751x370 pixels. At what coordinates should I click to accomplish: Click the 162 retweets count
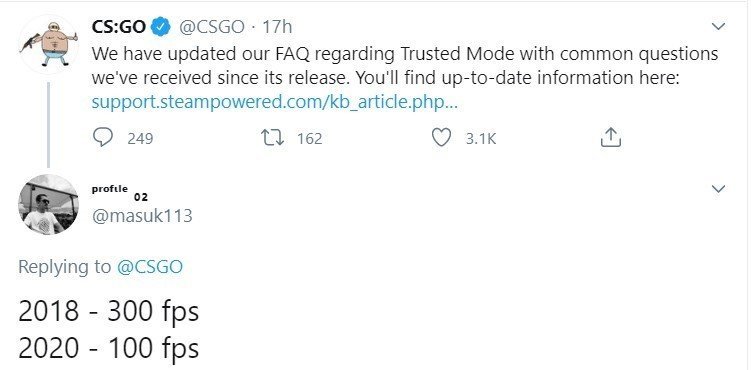(309, 139)
